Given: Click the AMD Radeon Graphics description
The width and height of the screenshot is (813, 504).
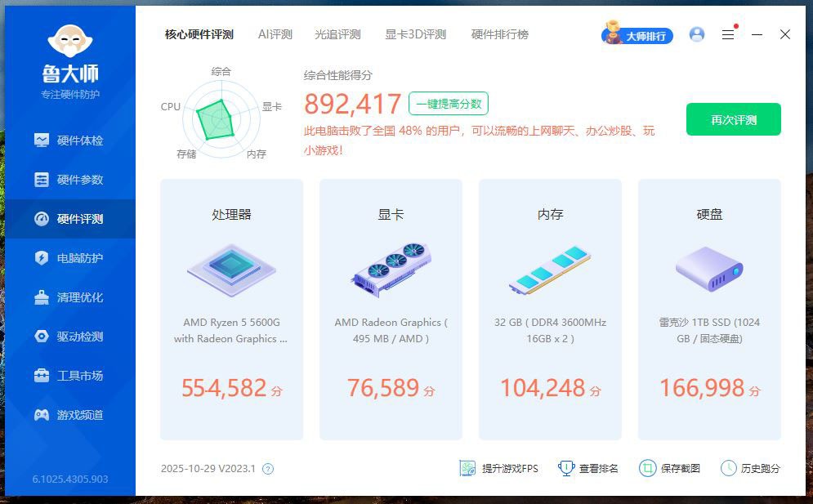Looking at the screenshot, I should pos(391,330).
